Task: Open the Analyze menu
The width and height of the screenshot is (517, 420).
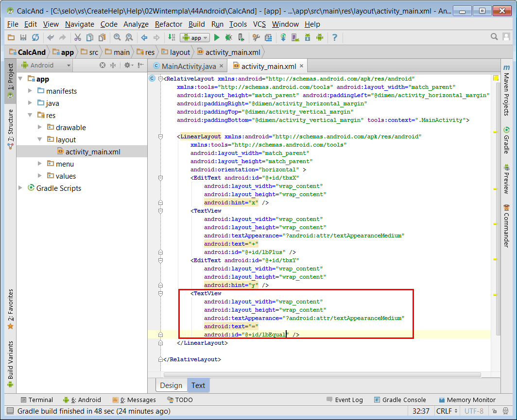Action: pos(136,24)
